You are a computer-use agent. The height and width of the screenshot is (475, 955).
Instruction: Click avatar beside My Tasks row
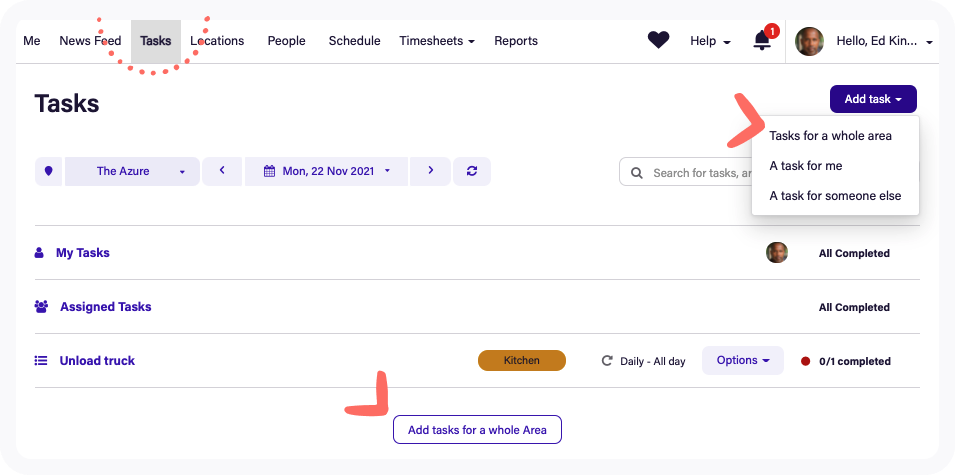776,253
